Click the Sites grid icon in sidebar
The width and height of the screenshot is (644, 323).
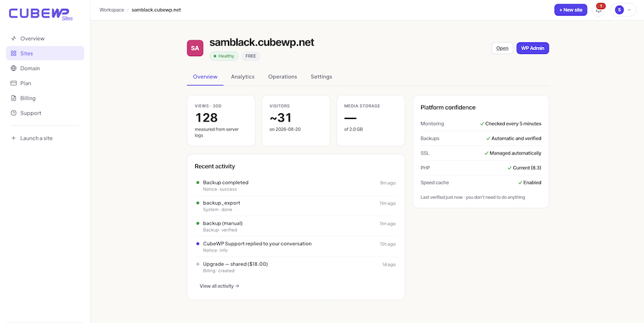pos(14,53)
